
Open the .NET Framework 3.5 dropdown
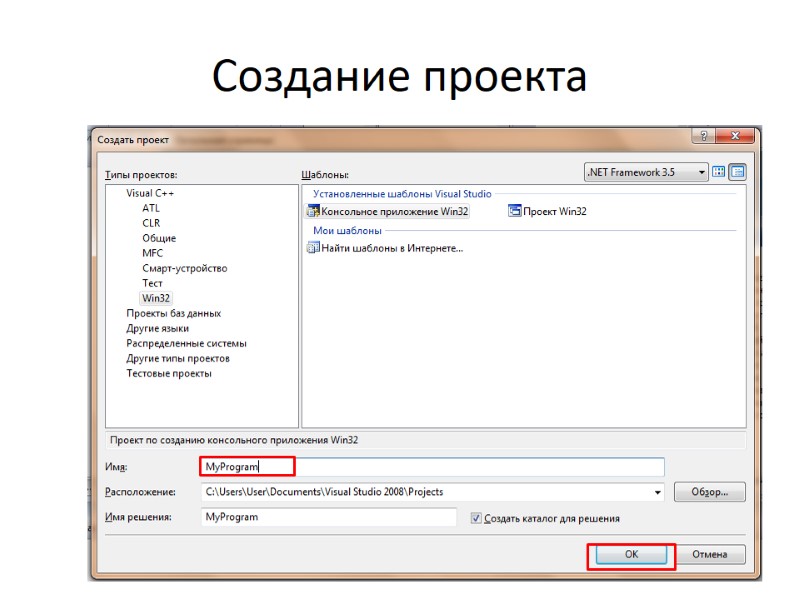646,172
